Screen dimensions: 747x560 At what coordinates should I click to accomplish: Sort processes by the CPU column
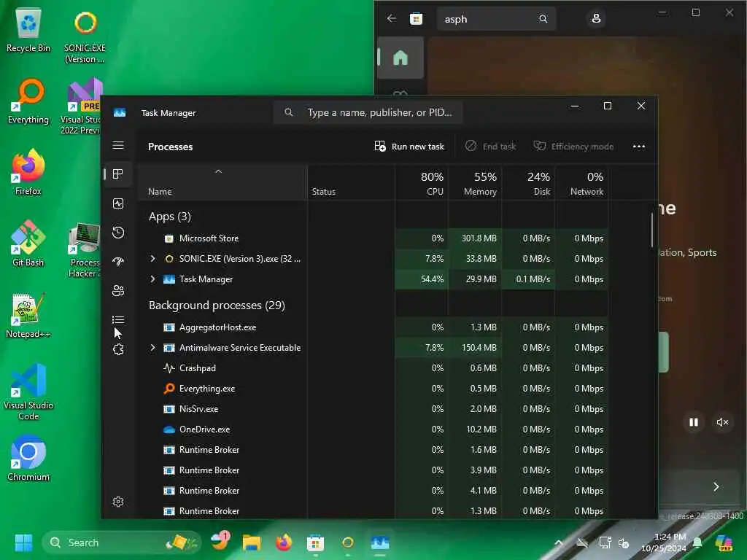(x=422, y=183)
